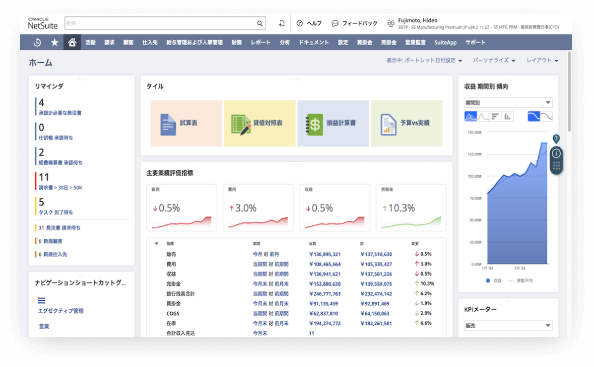
Task: Click the floating grid dots icon
Action: pyautogui.click(x=556, y=166)
